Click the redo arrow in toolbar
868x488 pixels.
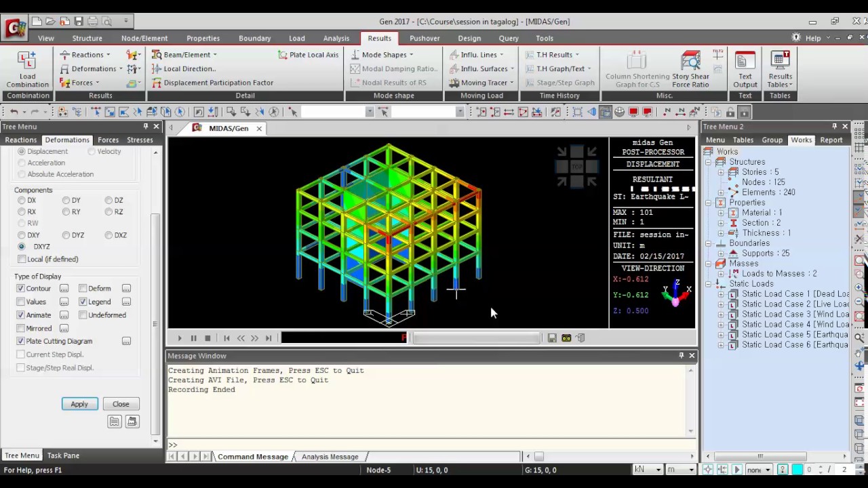33,112
